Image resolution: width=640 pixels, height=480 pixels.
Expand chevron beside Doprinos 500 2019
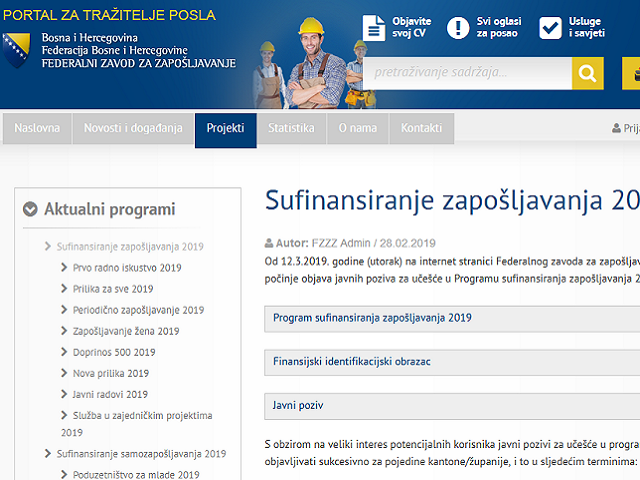coord(64,352)
